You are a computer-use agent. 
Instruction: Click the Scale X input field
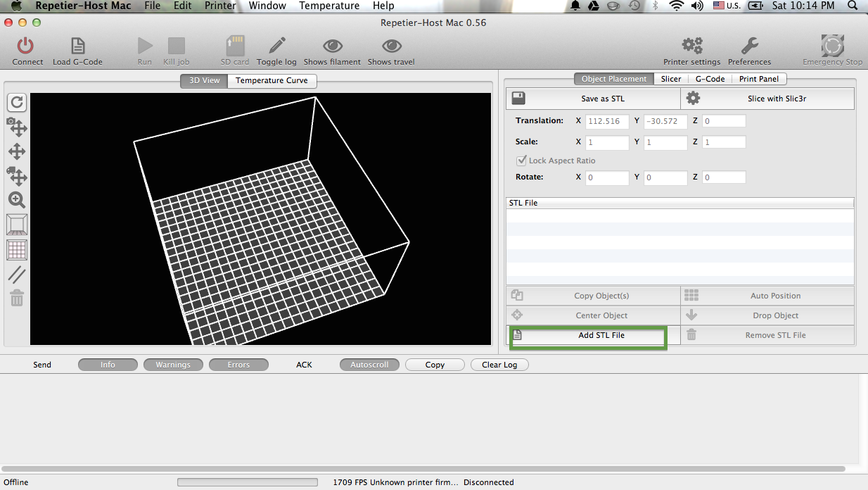tap(607, 142)
